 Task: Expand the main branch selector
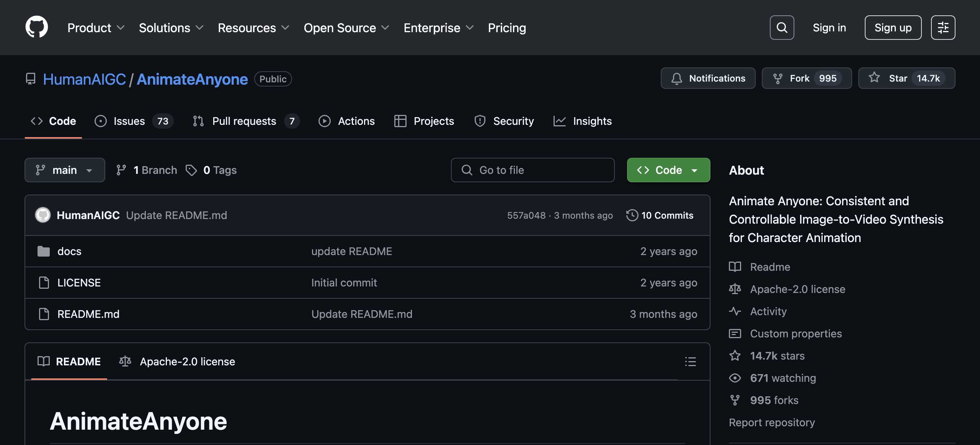[65, 170]
